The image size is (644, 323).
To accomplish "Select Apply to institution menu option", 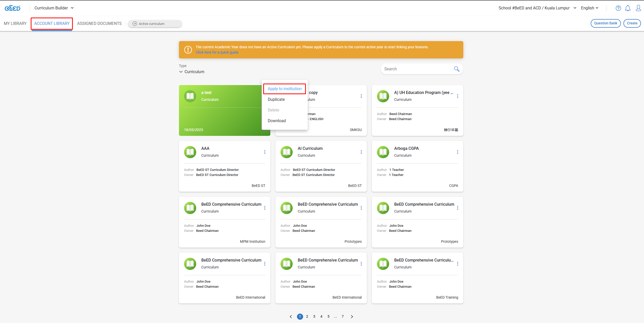I will (285, 89).
